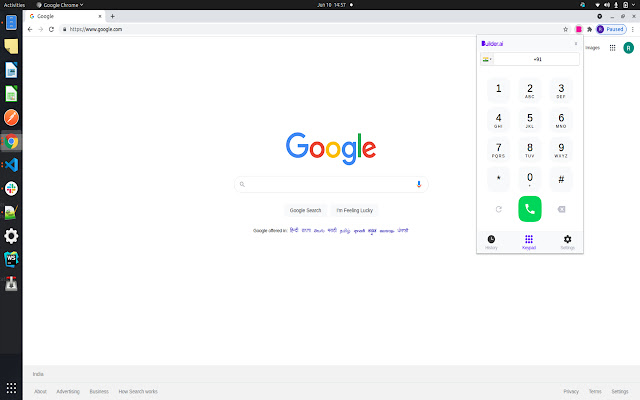Open the Advertising footer link
Viewport: 640px width, 400px height.
click(x=68, y=391)
